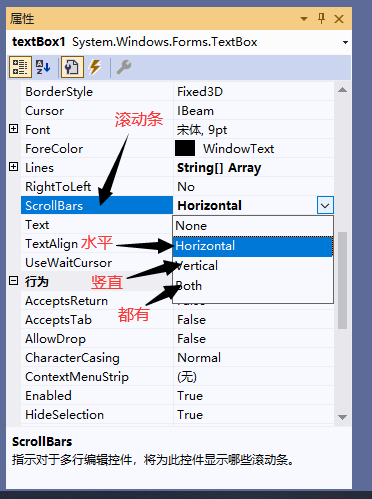Click HideSelection True value
Screen dimensions: 372x499
[x=190, y=415]
